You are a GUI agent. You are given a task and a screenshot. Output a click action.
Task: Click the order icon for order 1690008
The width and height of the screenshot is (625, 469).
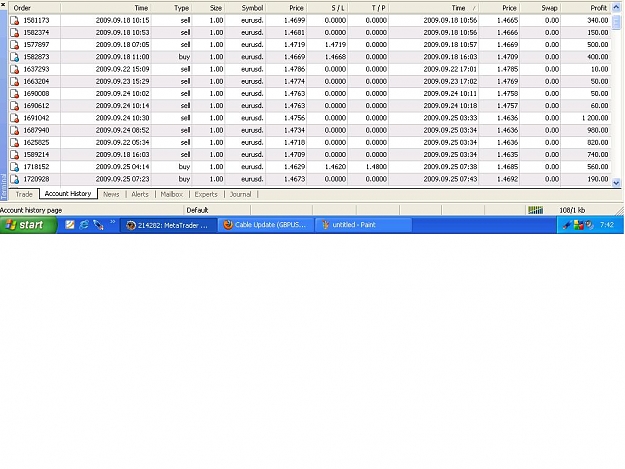15,94
